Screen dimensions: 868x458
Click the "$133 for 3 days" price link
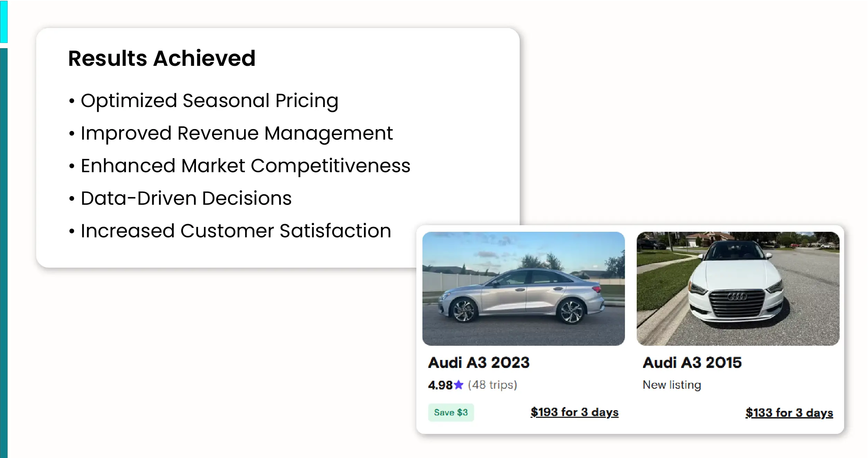coord(789,413)
